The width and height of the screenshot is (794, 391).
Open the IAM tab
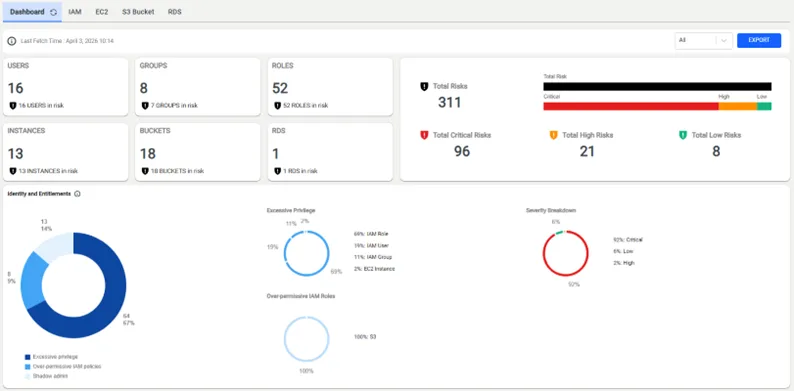click(75, 12)
